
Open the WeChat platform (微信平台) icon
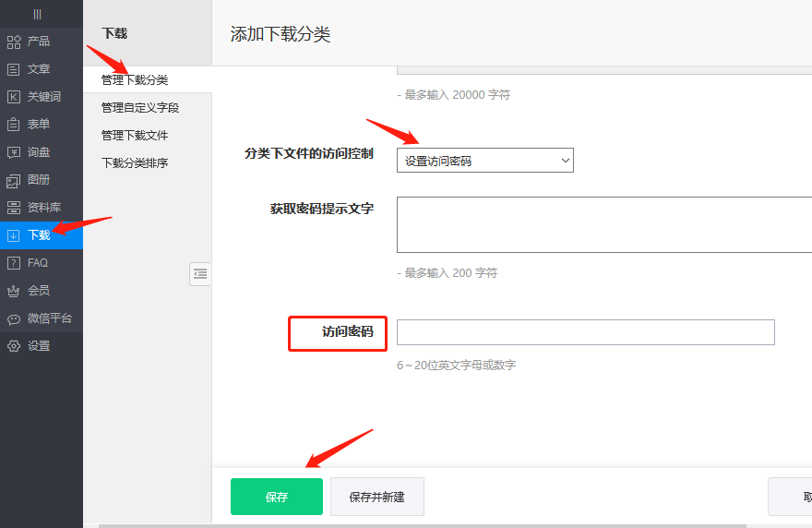(14, 318)
